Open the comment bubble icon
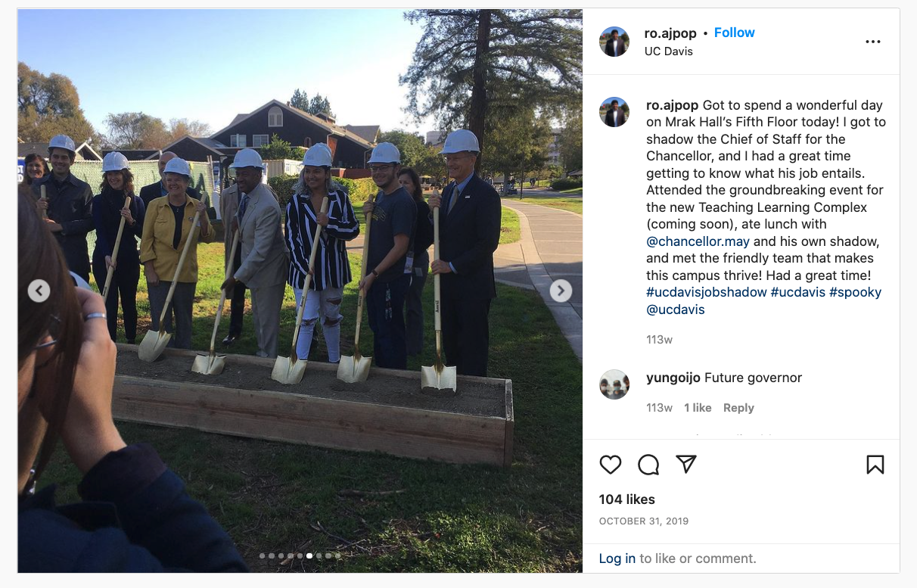This screenshot has height=588, width=917. click(648, 465)
